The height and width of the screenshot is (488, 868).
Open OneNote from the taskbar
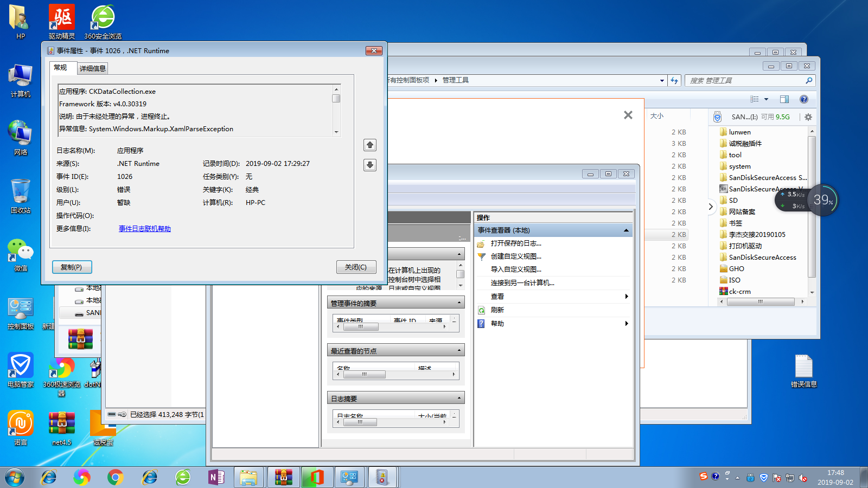pyautogui.click(x=216, y=478)
